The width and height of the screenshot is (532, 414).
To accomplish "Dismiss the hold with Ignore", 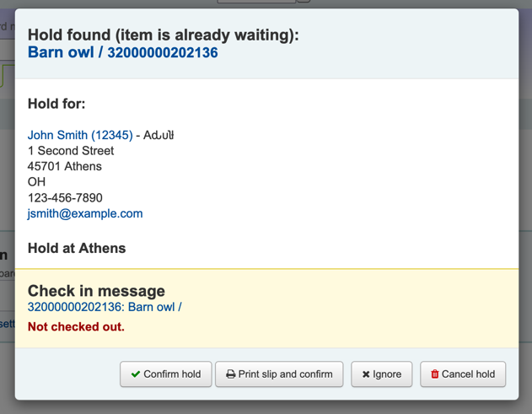I will coord(382,374).
